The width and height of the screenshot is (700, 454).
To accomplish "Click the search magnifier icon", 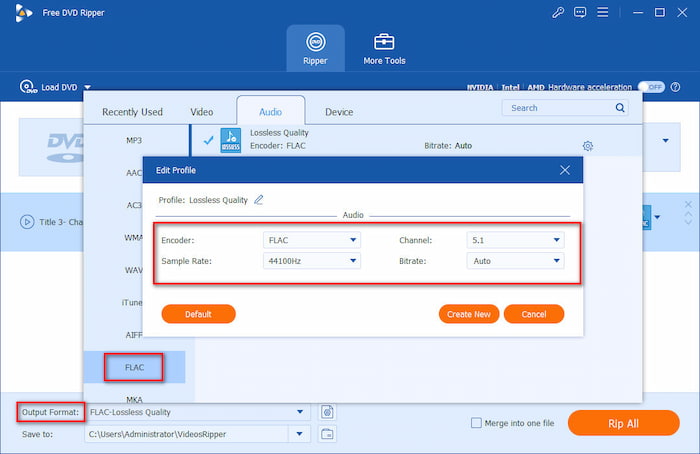I will tap(620, 108).
